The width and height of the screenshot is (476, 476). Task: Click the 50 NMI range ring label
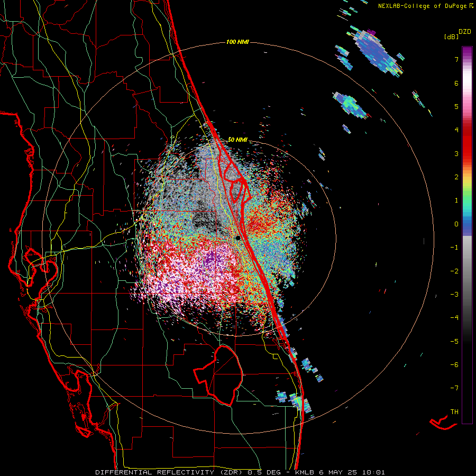coord(237,140)
